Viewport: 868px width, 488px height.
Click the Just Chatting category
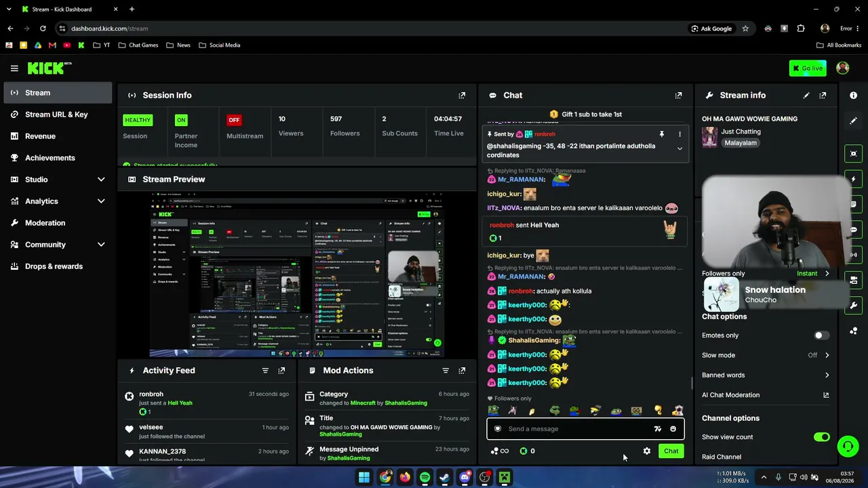[741, 131]
